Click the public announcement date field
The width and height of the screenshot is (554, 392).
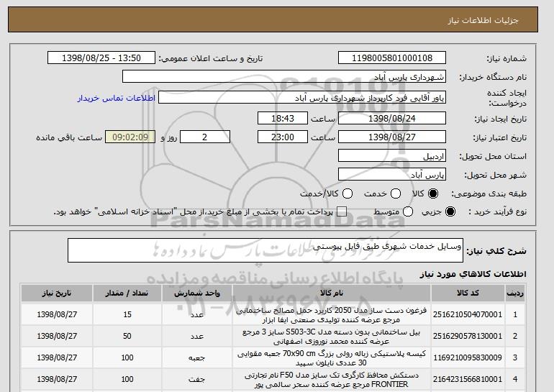[x=101, y=58]
